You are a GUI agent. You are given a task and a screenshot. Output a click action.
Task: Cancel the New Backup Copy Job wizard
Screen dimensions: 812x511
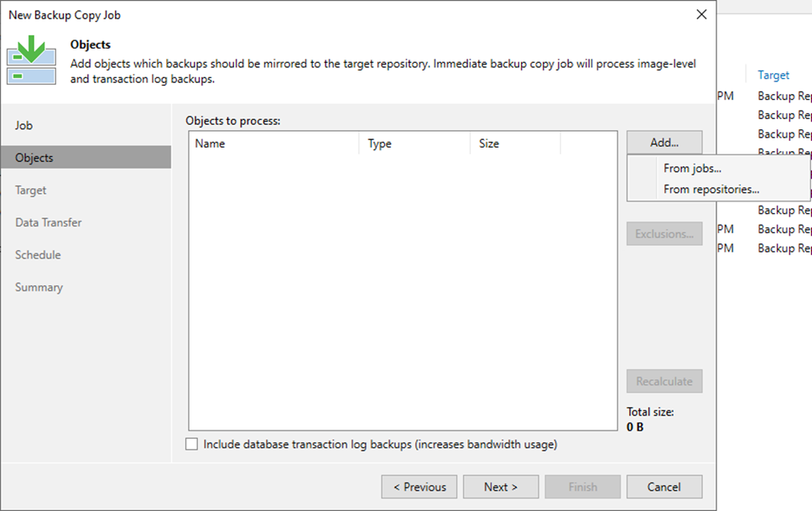coord(664,487)
